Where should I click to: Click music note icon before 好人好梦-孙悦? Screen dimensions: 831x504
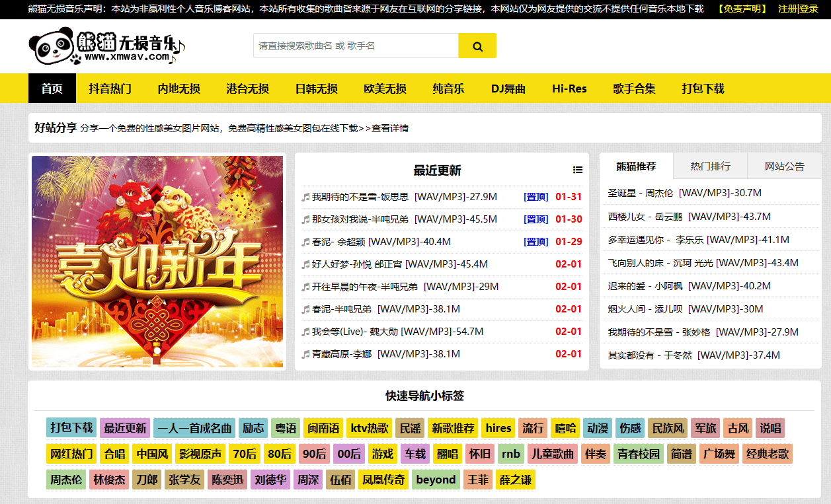click(x=305, y=264)
